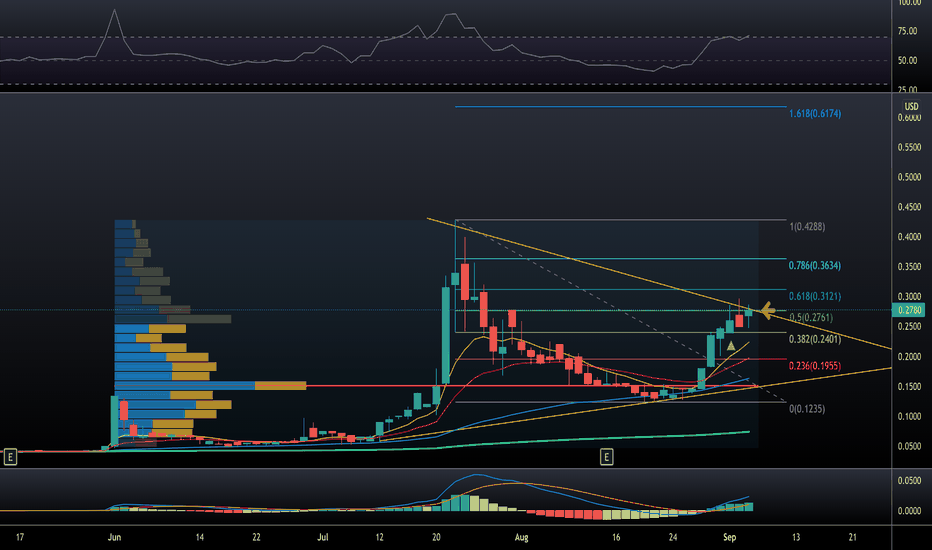The height and width of the screenshot is (550, 932).
Task: Select the 0.5(0.2761) Fibonacci level label
Action: click(811, 318)
